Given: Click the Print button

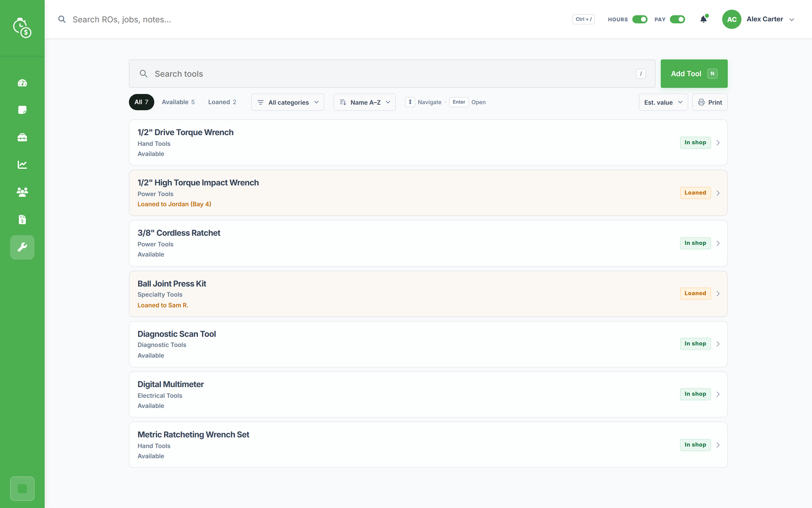Looking at the screenshot, I should [x=710, y=102].
